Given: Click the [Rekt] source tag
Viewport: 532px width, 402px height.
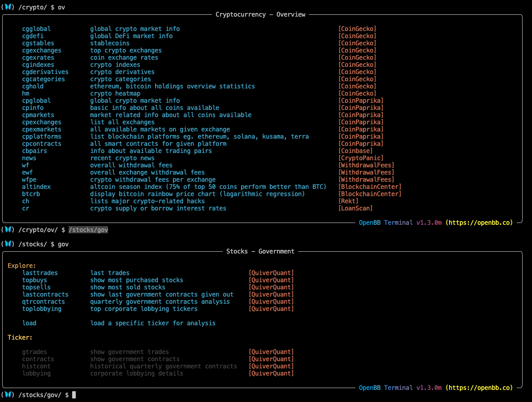Looking at the screenshot, I should [x=348, y=201].
